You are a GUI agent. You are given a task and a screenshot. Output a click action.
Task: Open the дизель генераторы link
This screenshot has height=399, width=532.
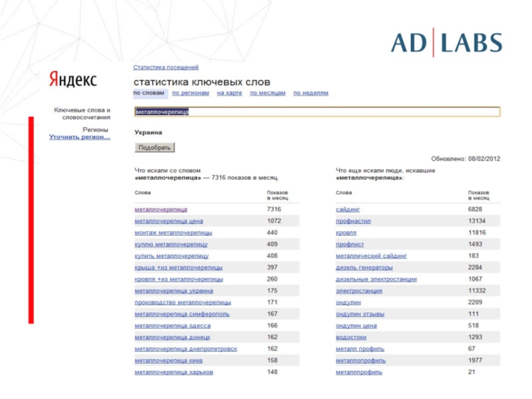(x=364, y=267)
